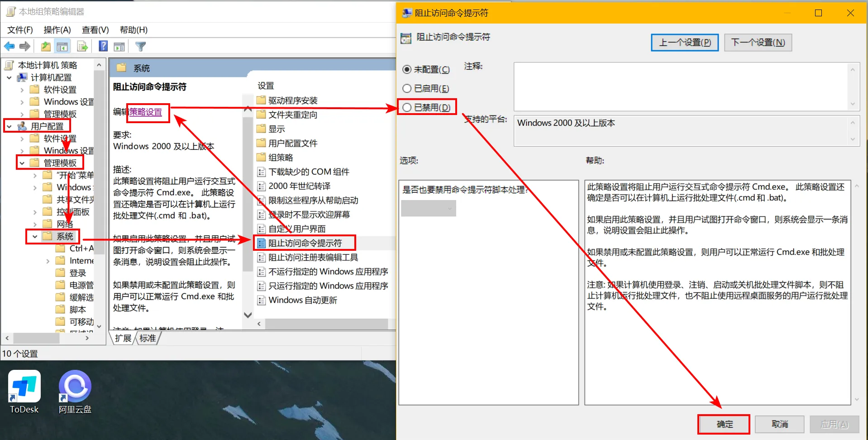The image size is (868, 440).
Task: Collapse the 用户配置 tree node
Action: click(9, 127)
